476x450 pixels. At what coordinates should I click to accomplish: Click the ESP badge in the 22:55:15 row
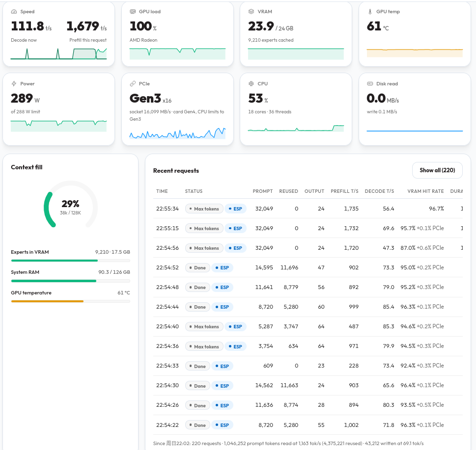(235, 228)
